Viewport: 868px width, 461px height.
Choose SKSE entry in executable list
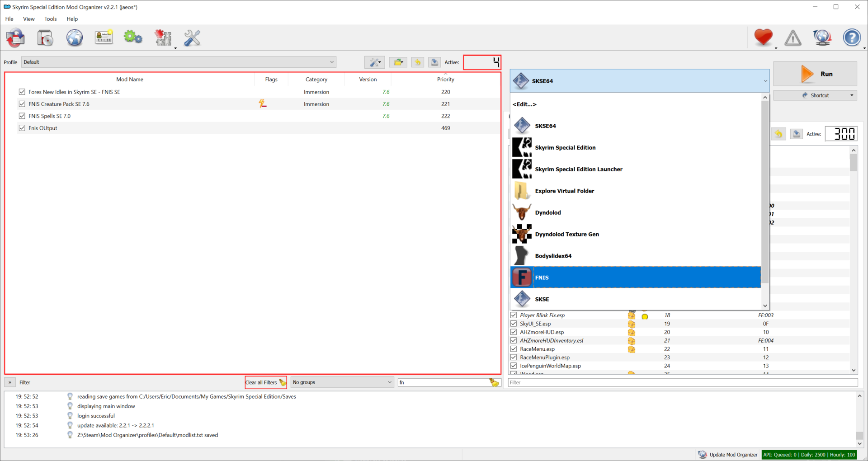tap(636, 299)
